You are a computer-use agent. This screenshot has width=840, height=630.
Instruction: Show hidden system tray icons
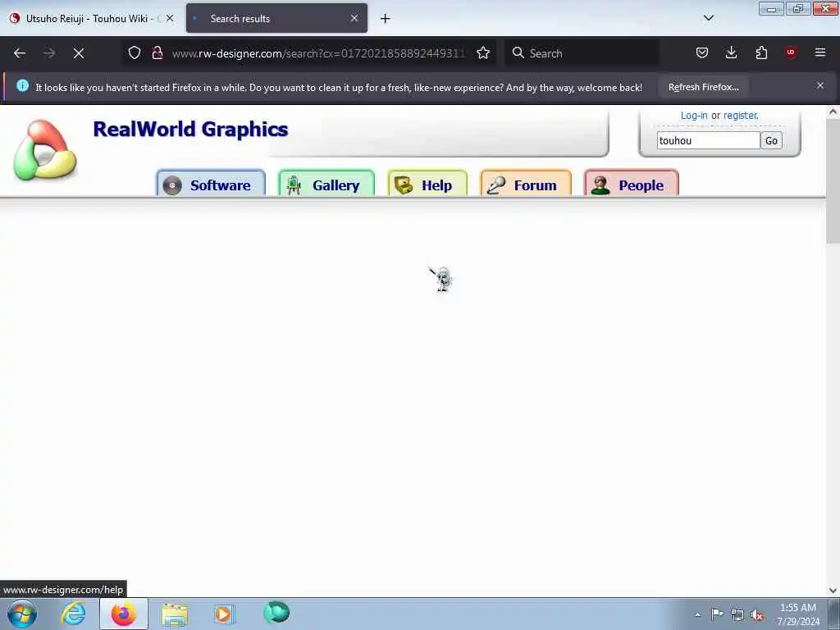click(x=697, y=614)
